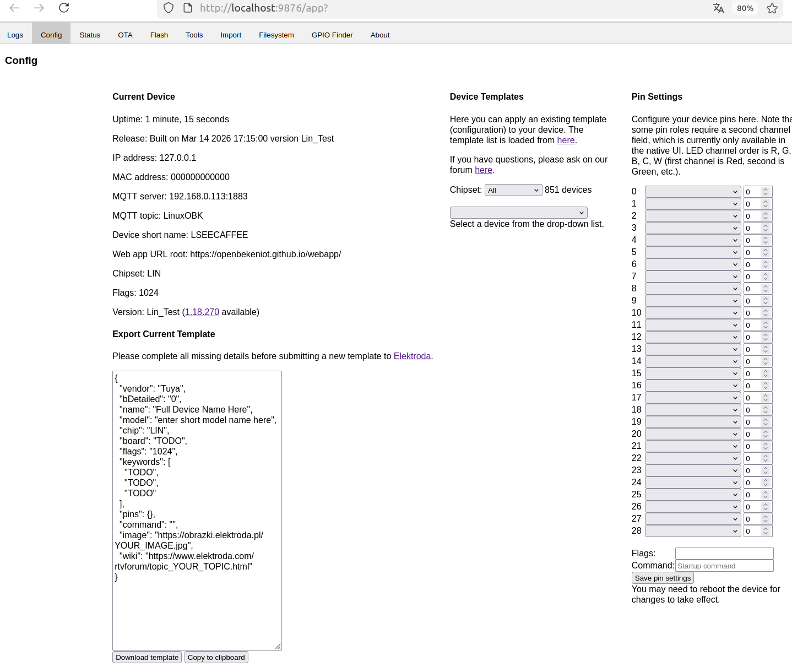Switch to the Logs tab
Image resolution: width=792 pixels, height=672 pixels.
pos(15,35)
